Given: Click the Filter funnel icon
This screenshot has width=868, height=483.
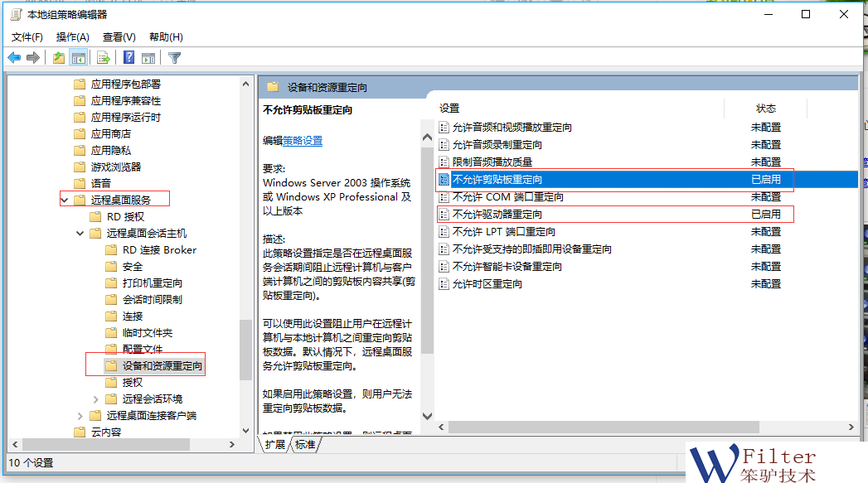Looking at the screenshot, I should click(174, 58).
